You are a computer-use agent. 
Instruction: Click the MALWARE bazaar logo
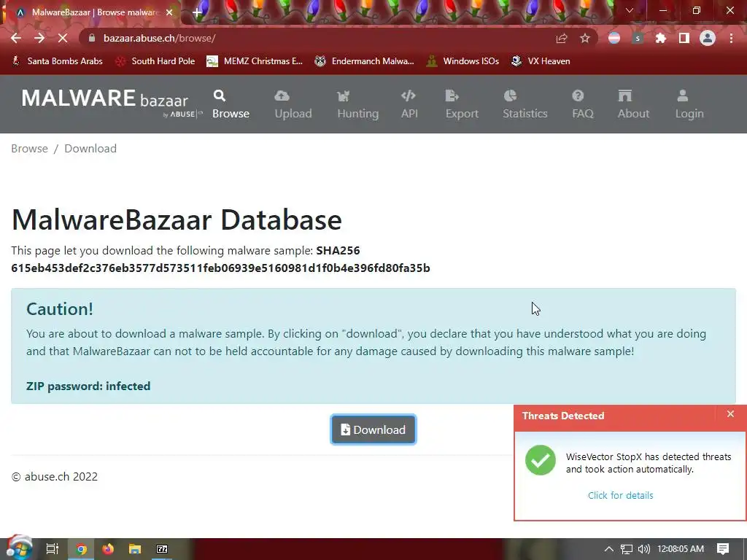(x=112, y=102)
